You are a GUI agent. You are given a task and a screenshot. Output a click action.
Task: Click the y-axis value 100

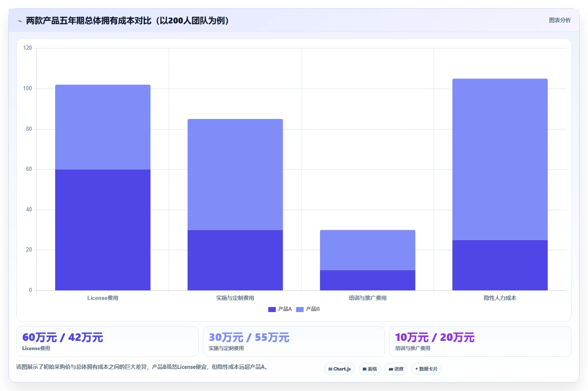pyautogui.click(x=28, y=89)
